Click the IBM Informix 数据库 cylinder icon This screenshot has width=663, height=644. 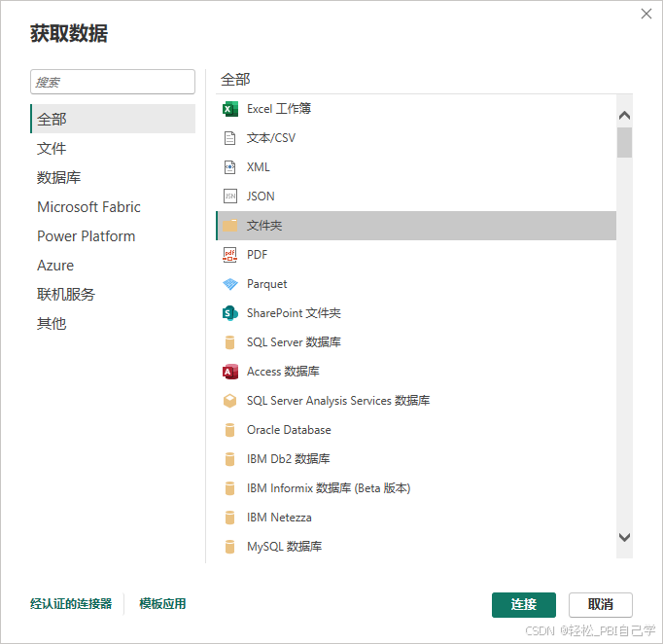pyautogui.click(x=230, y=488)
